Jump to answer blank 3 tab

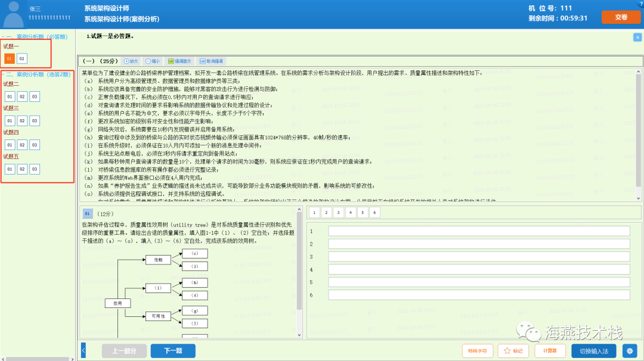pos(339,213)
